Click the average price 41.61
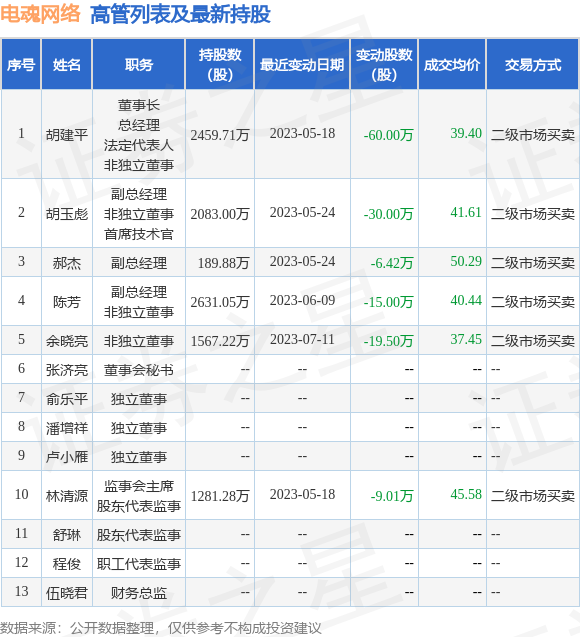 [466, 212]
